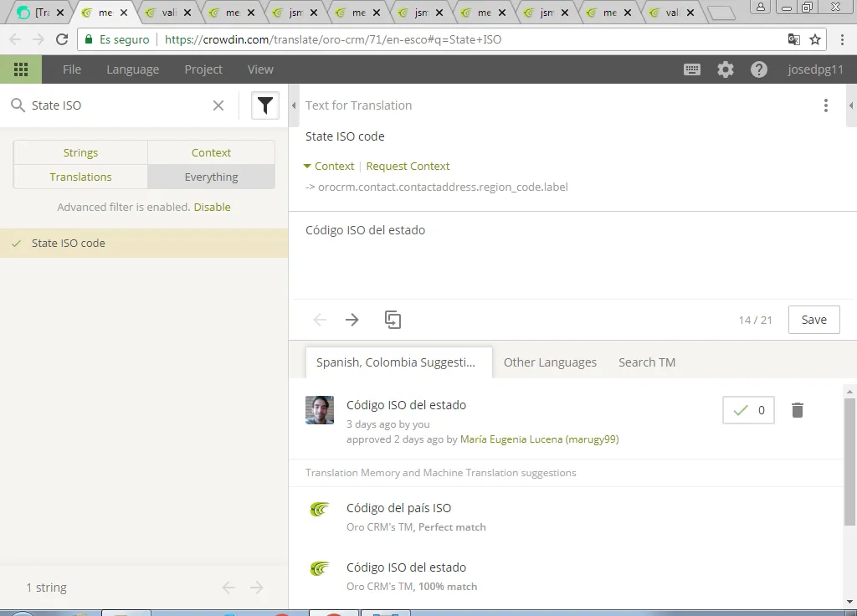Viewport: 857px width, 616px height.
Task: Click the suggestions panel scrollbar
Action: point(849,462)
